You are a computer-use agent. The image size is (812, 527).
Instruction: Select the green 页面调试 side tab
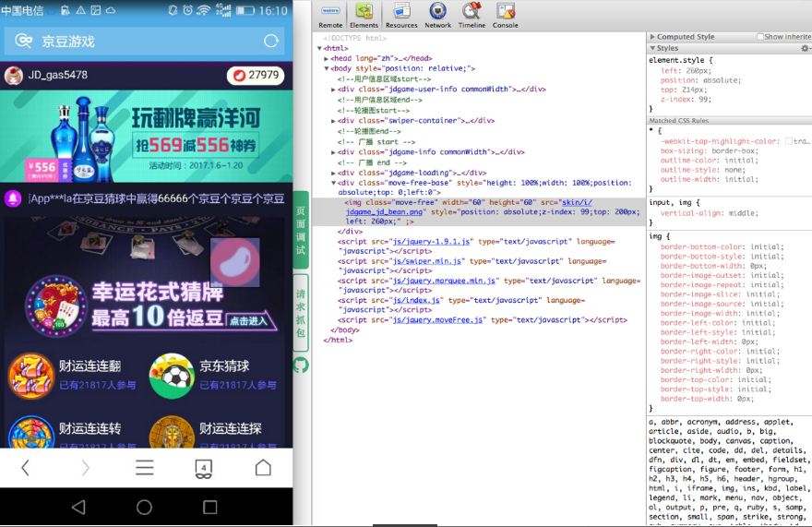point(301,230)
